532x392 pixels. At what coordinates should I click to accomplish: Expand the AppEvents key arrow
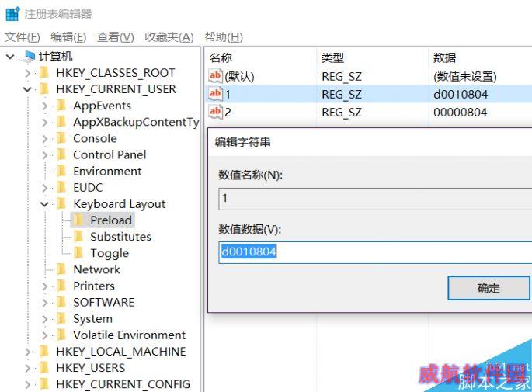(x=45, y=106)
